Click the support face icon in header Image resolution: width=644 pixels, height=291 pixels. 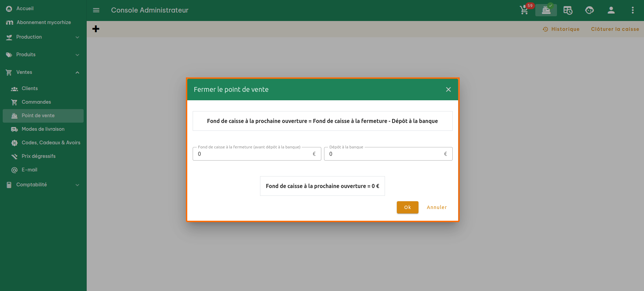click(x=589, y=10)
